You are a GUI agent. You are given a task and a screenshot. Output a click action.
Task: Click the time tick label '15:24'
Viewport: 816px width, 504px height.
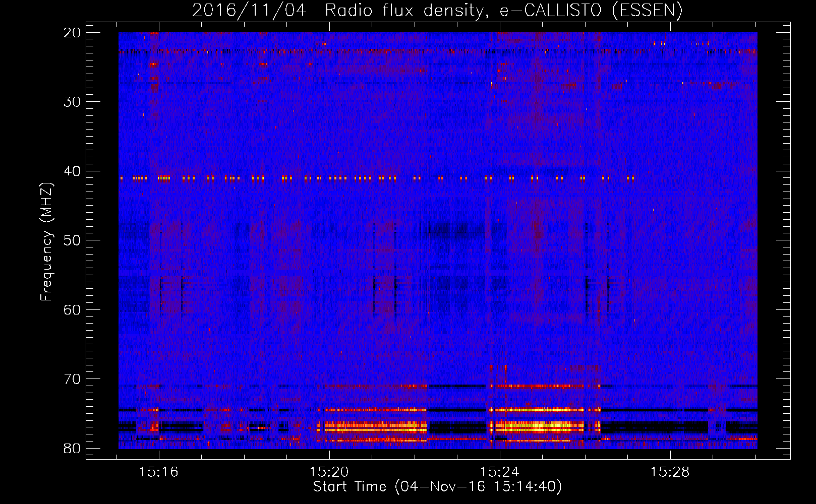(x=500, y=472)
